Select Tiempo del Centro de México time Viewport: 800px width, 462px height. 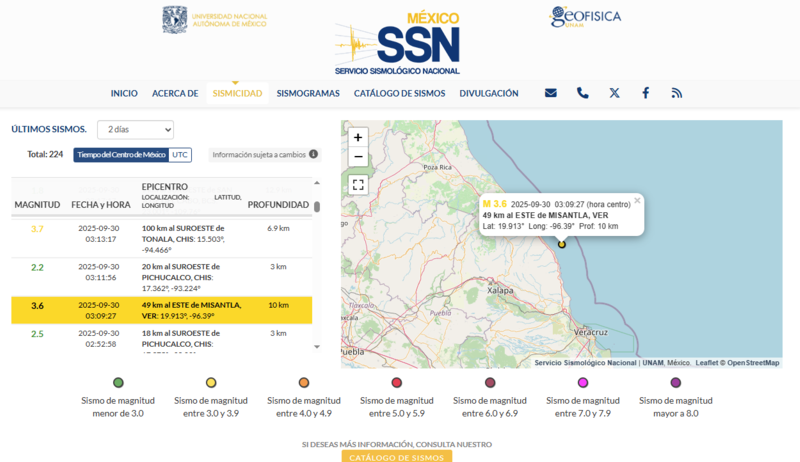121,154
